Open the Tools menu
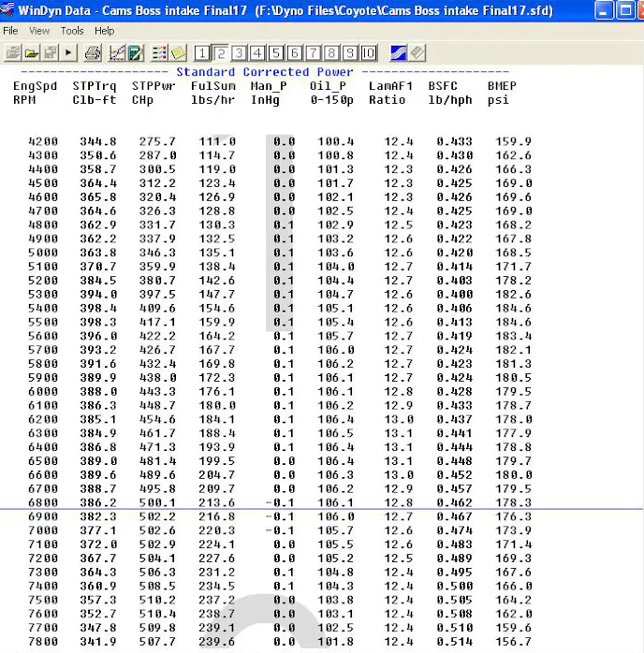Viewport: 644px width, 653px height. click(x=72, y=31)
